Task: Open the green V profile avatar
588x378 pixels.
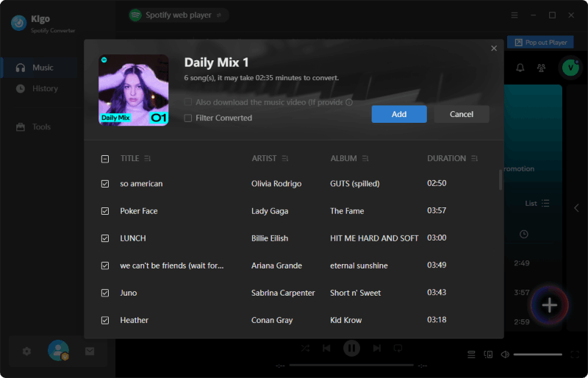Action: click(570, 68)
